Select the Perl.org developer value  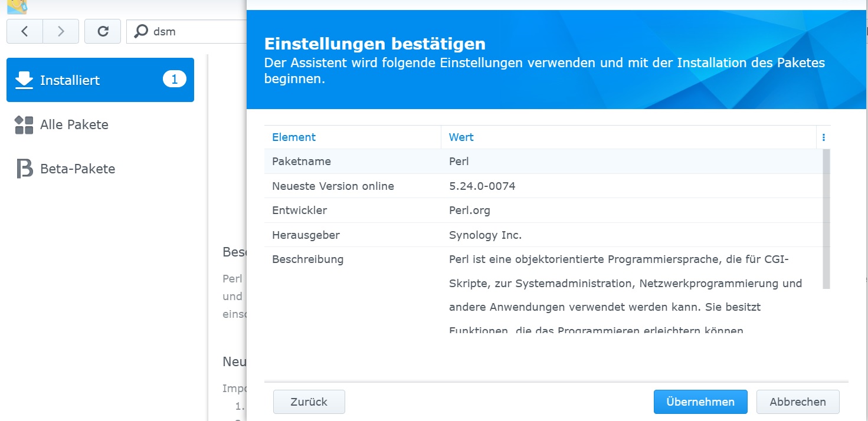click(470, 210)
